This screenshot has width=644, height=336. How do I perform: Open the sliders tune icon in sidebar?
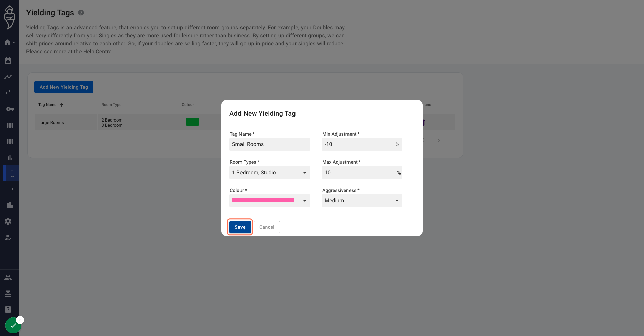[x=8, y=93]
